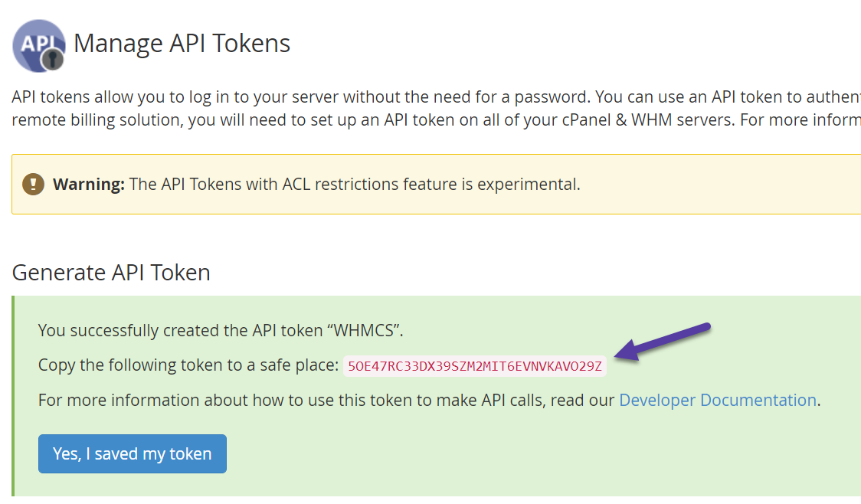The width and height of the screenshot is (861, 504).
Task: Click the "Manage API Tokens" page heading
Action: tap(182, 44)
